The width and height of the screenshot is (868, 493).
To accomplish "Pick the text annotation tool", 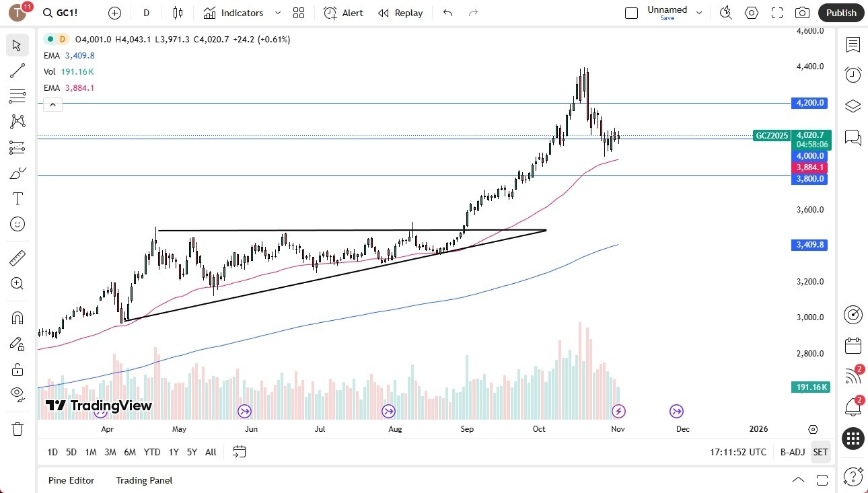I will pos(17,198).
